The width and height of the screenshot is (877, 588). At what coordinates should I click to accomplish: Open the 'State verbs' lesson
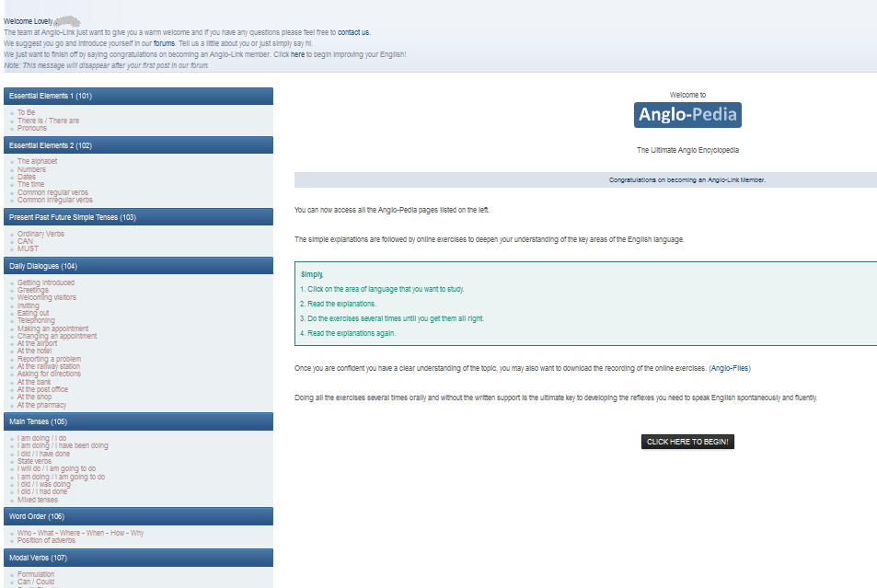click(34, 462)
